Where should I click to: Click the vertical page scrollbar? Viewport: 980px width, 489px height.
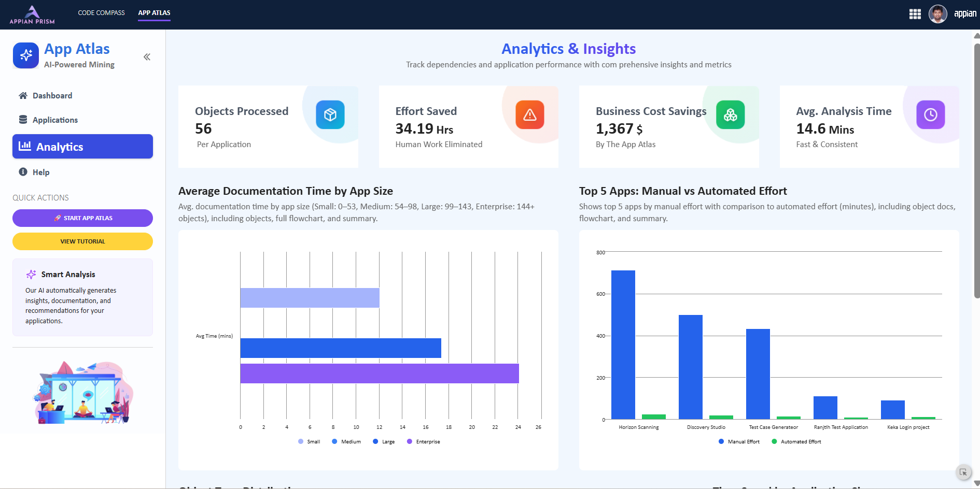977,171
